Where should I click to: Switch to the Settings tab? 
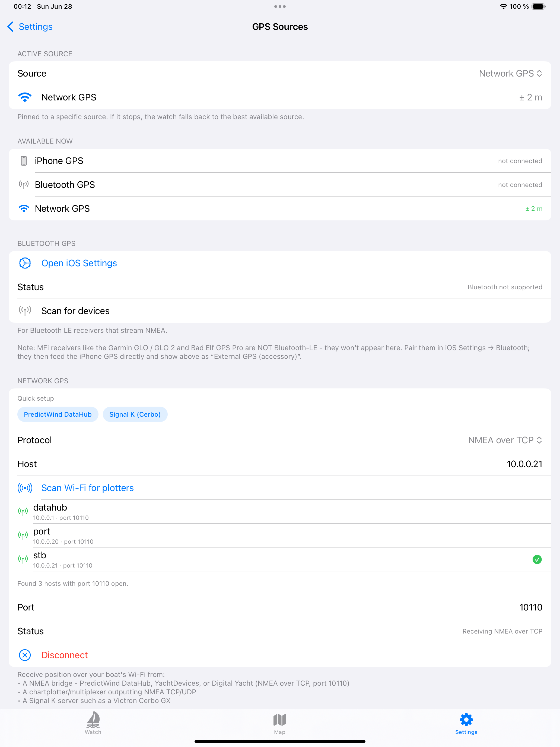point(466,723)
